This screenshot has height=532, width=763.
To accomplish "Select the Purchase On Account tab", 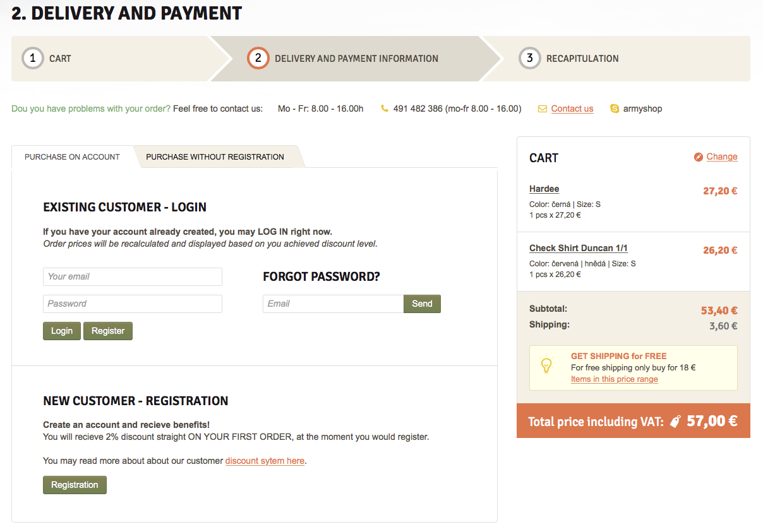I will point(72,157).
